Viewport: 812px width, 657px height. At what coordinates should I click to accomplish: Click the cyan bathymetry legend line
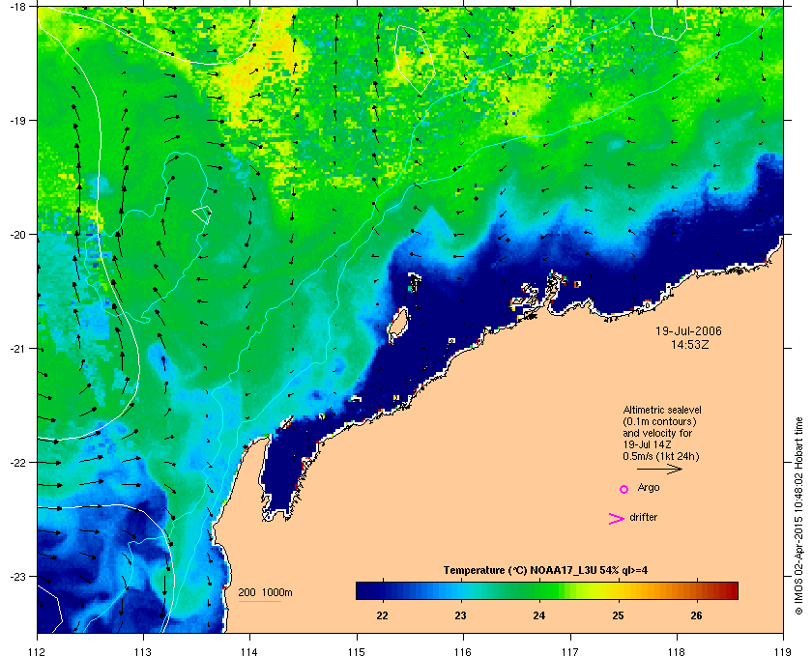(x=259, y=601)
